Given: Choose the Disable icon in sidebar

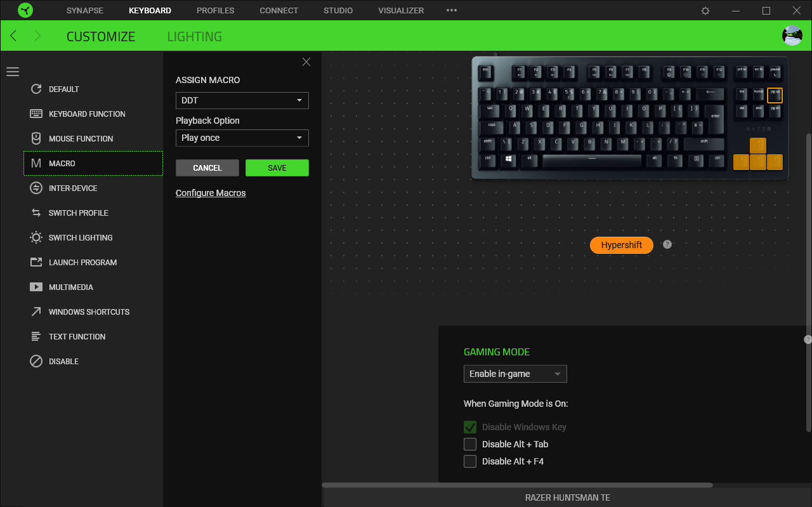Looking at the screenshot, I should (36, 361).
